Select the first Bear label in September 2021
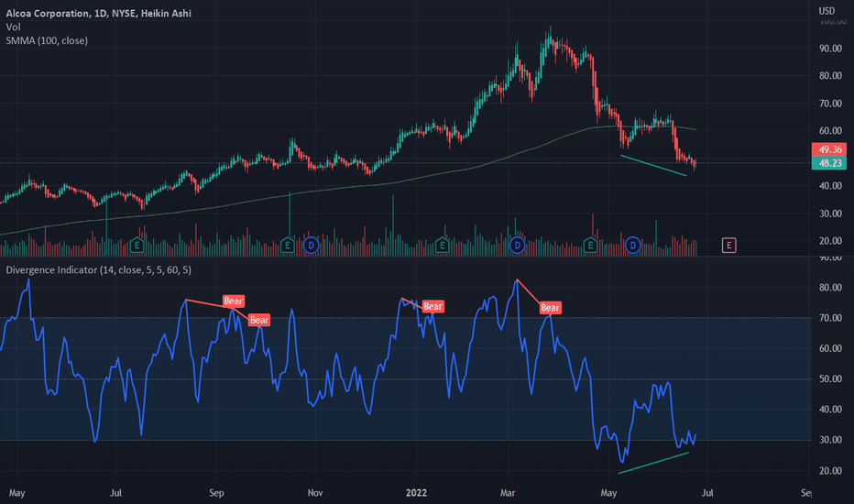Screen dimensions: 854x504 click(x=233, y=301)
